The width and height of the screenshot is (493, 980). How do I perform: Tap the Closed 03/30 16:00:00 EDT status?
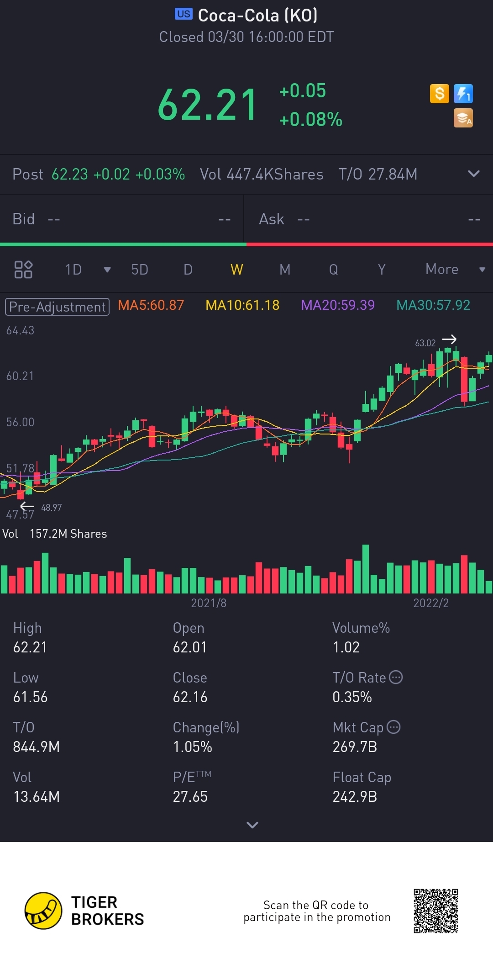pos(246,37)
